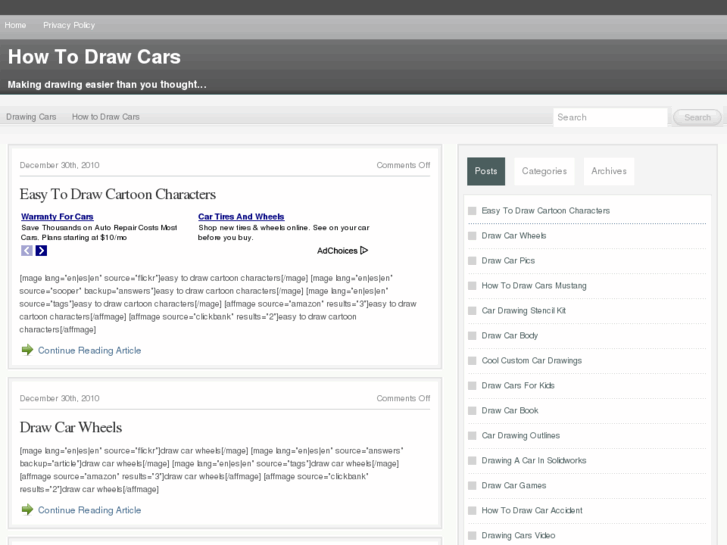Screen dimensions: 727x545
Task: Continue reading Easy To Draw Cartoon Characters article
Action: (x=89, y=350)
